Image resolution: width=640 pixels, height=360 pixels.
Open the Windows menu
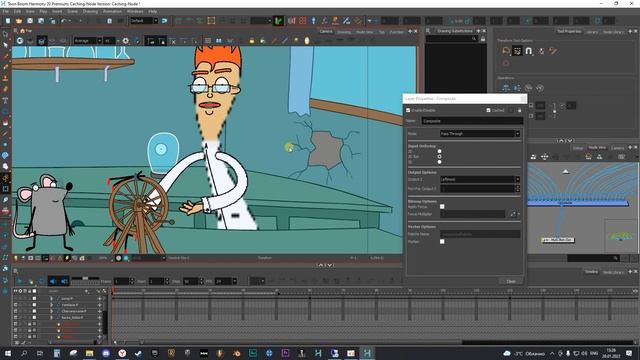pyautogui.click(x=135, y=11)
